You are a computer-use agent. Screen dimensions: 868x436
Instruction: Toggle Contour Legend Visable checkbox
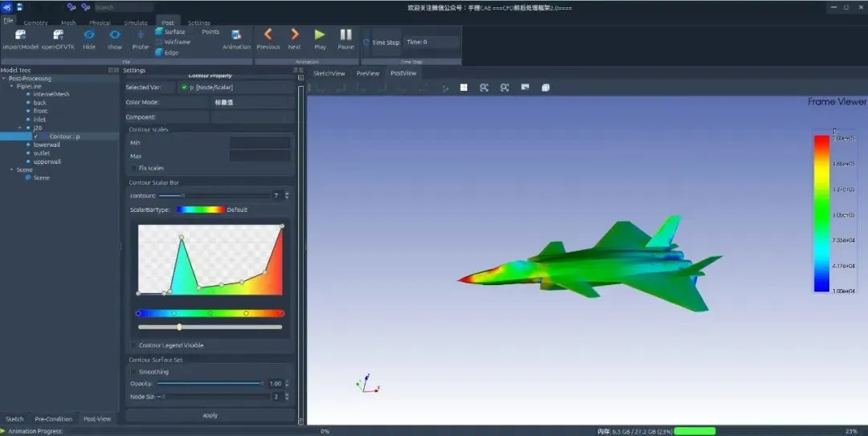click(x=133, y=345)
